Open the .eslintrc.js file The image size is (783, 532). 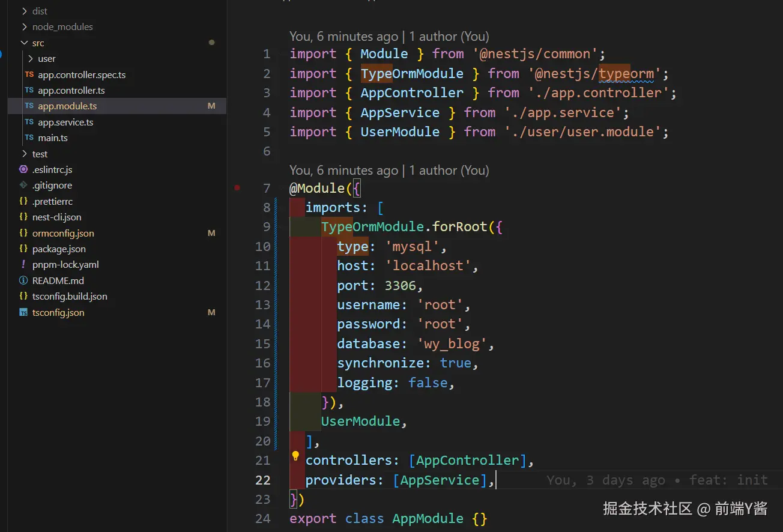click(52, 170)
